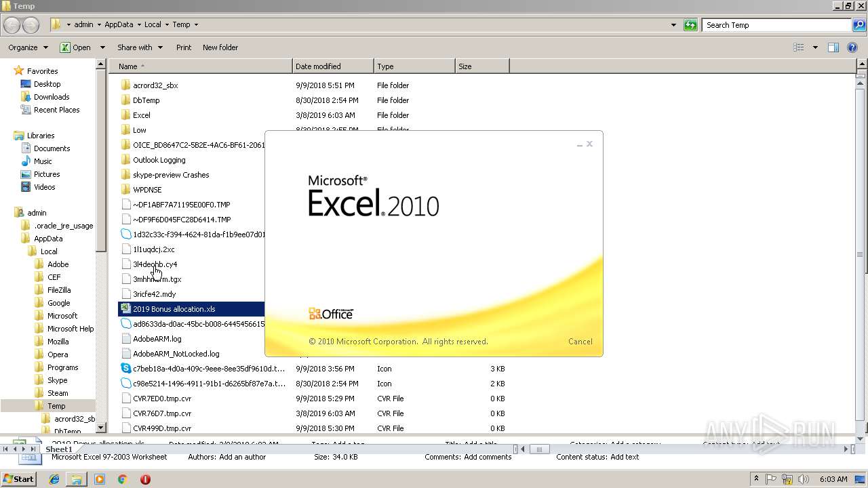Close the Excel 2010 splash screen
This screenshot has width=868, height=488.
point(589,144)
